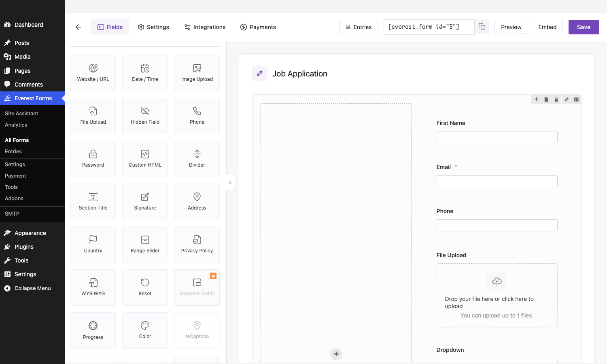Add the Section Title field
Image resolution: width=607 pixels, height=364 pixels.
click(93, 202)
